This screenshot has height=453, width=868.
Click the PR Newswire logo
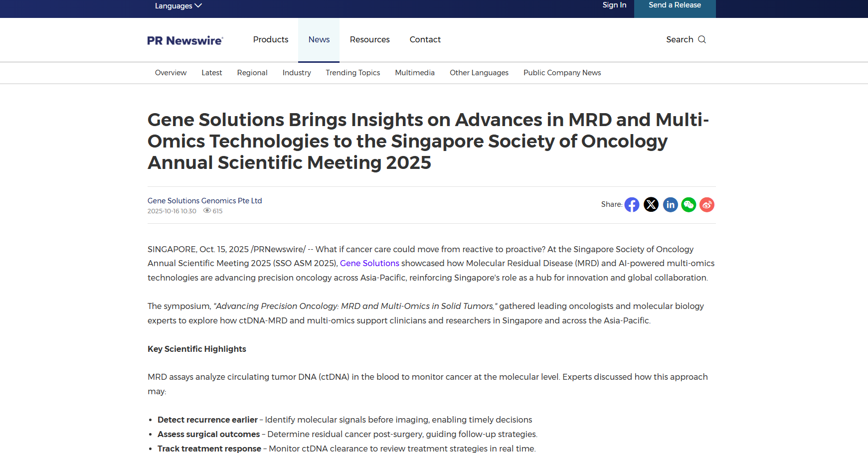pos(184,40)
